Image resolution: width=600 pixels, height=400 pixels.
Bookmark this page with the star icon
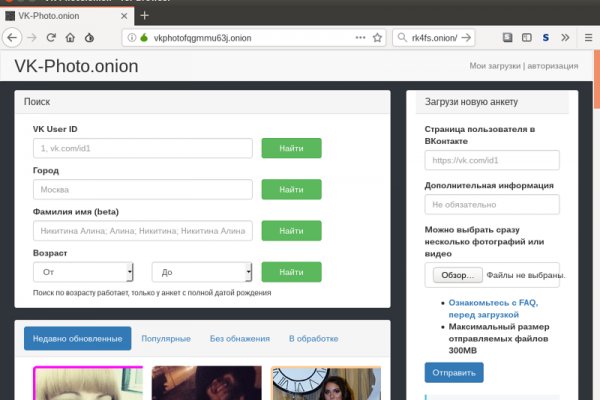click(x=377, y=38)
